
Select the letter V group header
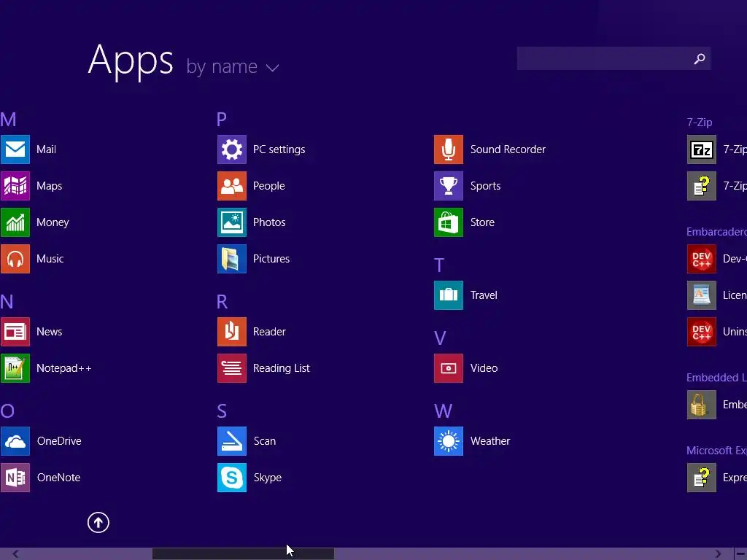(x=440, y=338)
